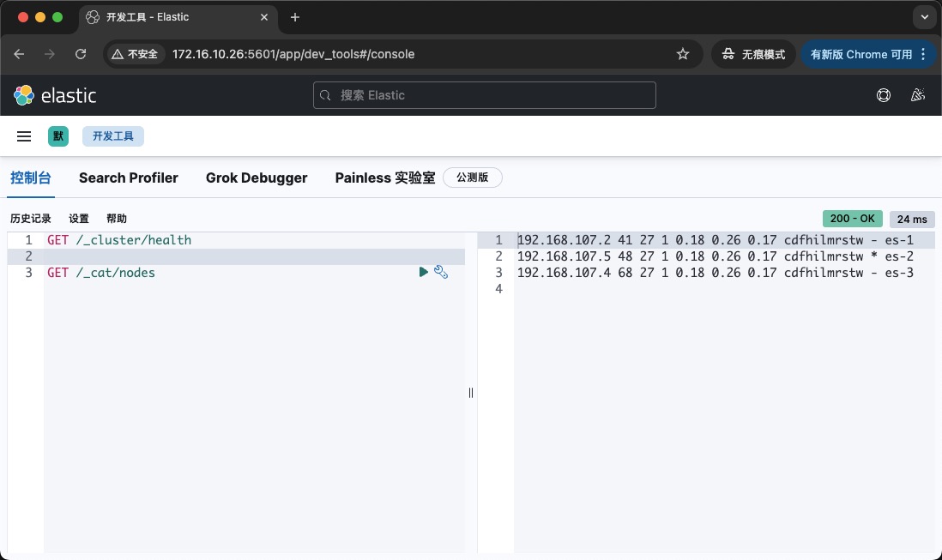Select the green space avatar badge
The image size is (942, 560).
click(x=58, y=136)
